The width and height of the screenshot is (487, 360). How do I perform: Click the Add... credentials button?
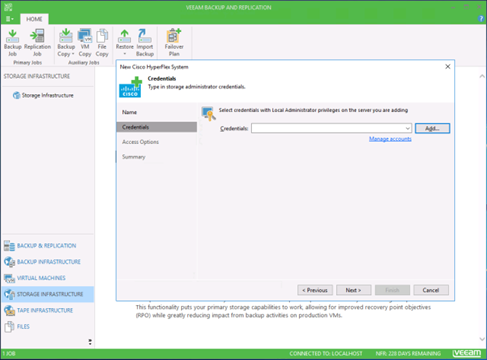[x=432, y=128]
